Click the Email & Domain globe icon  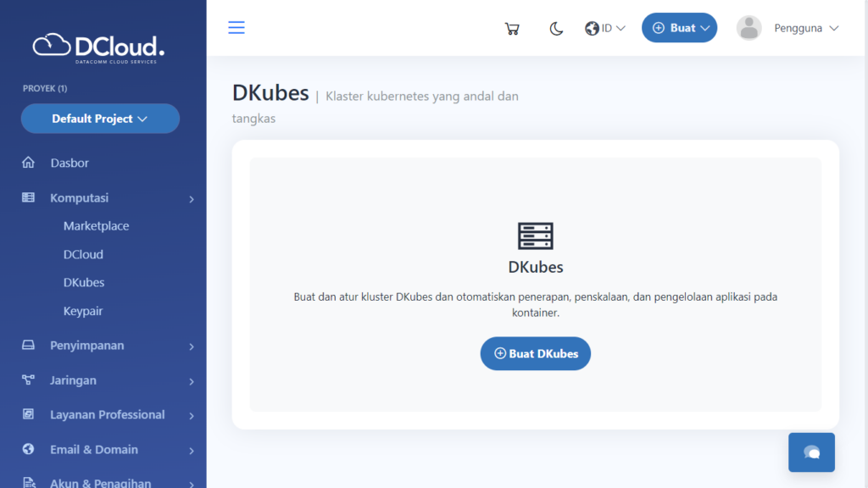tap(28, 449)
